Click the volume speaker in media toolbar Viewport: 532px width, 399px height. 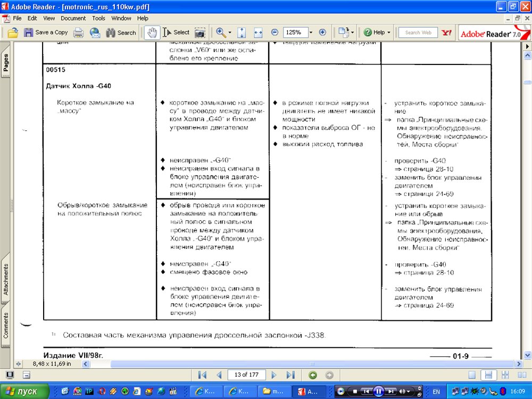click(x=403, y=392)
